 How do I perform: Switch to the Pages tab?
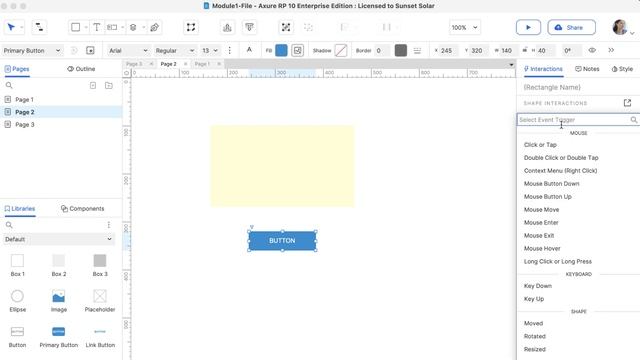click(17, 69)
